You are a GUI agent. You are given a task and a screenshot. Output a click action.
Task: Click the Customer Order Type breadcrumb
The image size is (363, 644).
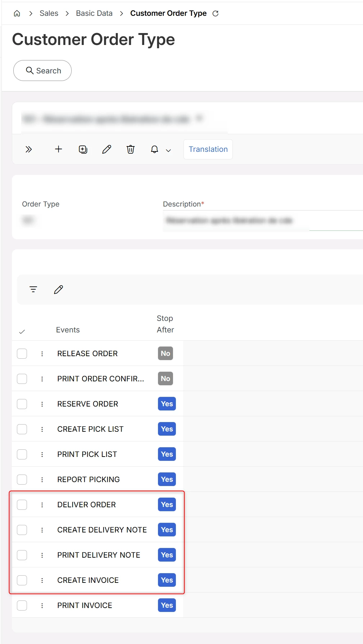168,13
